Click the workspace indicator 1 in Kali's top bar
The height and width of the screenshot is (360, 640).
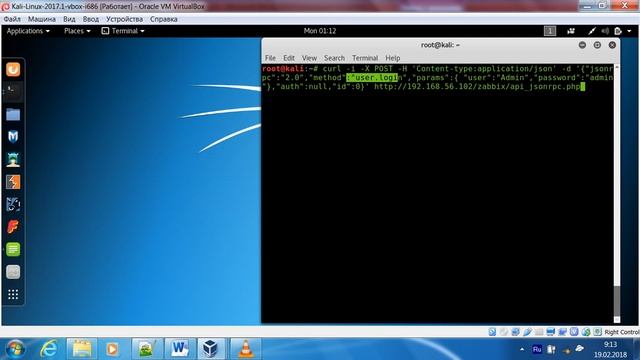pos(550,31)
